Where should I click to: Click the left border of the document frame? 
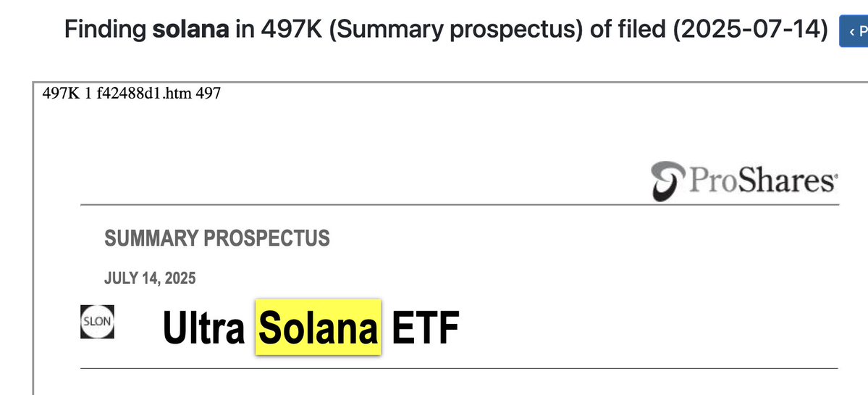tap(33, 239)
